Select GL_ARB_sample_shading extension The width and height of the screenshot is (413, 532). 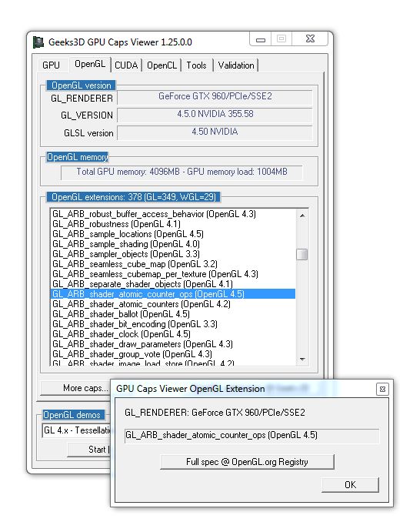pos(173,244)
